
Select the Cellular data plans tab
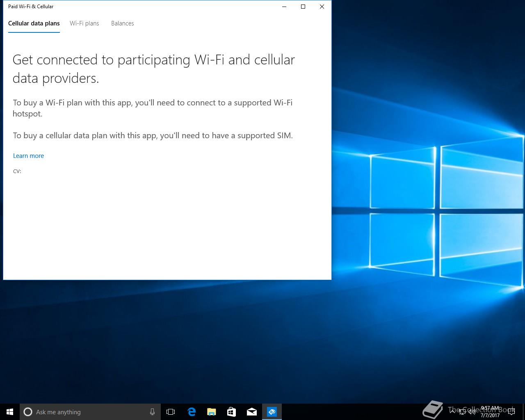(x=34, y=23)
